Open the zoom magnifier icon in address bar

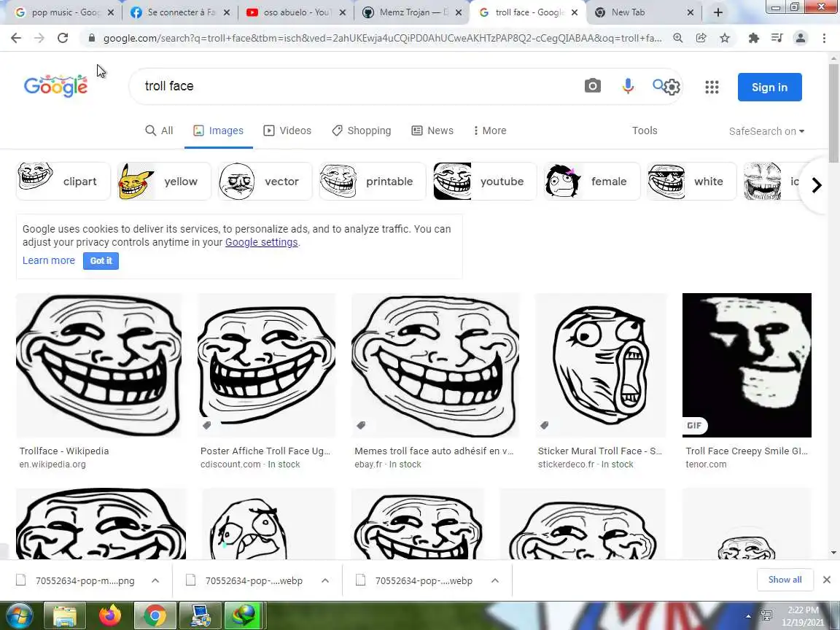(677, 38)
